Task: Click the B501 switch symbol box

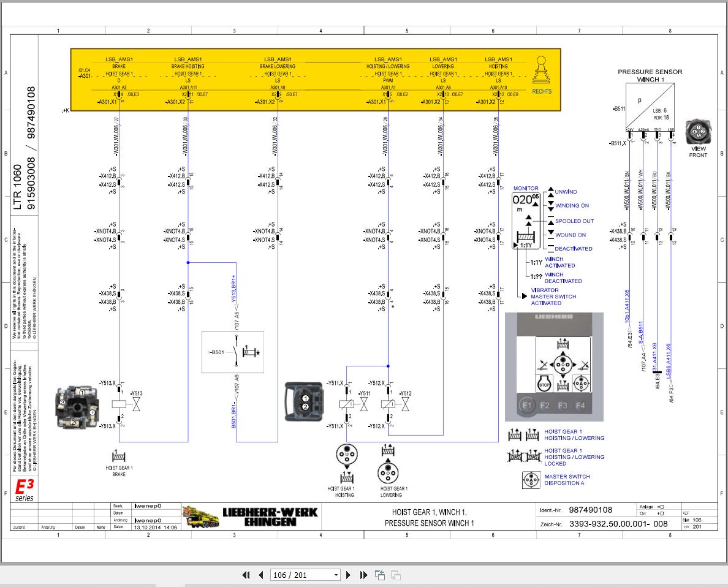Action: click(x=233, y=352)
